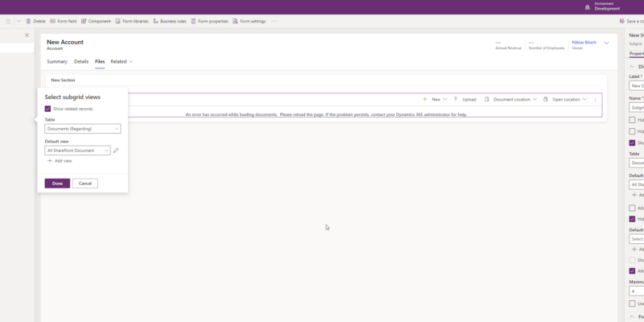Toggle the Show related records checkbox
This screenshot has width=644, height=322.
(47, 109)
